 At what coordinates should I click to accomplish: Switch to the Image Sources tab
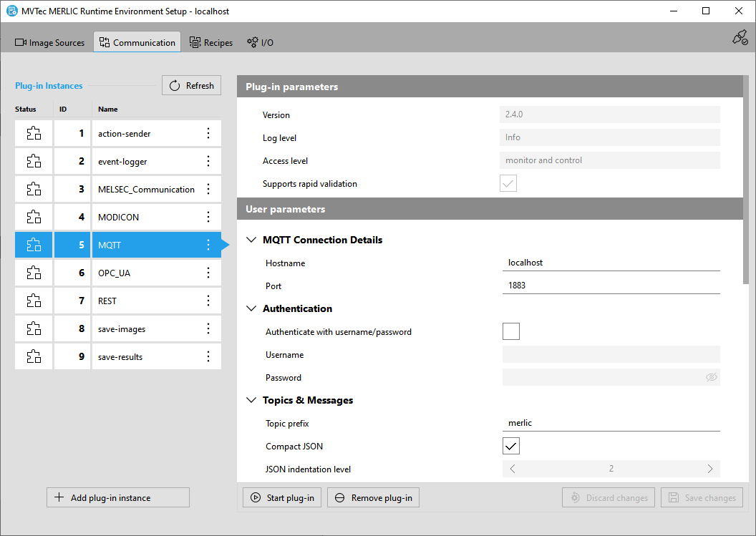click(50, 42)
